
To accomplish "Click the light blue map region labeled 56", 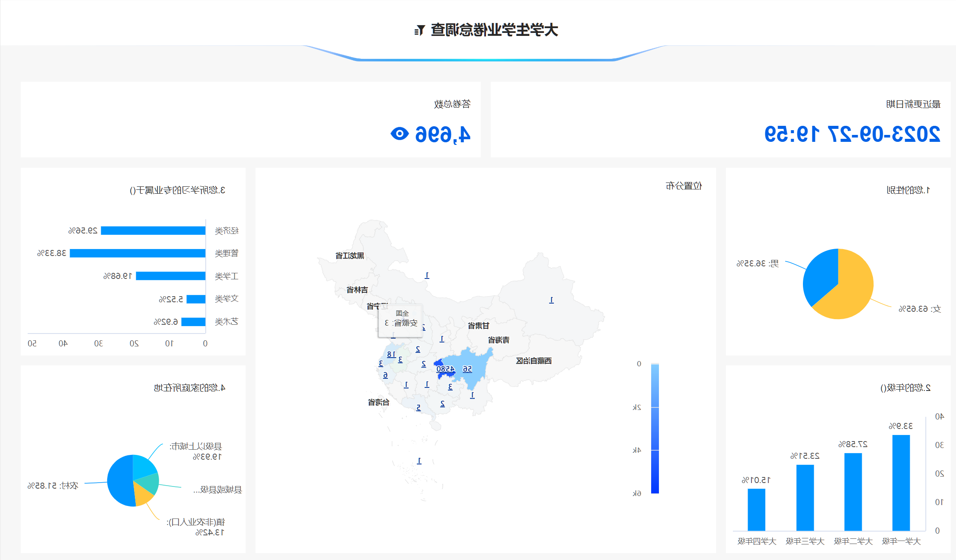I will point(467,369).
